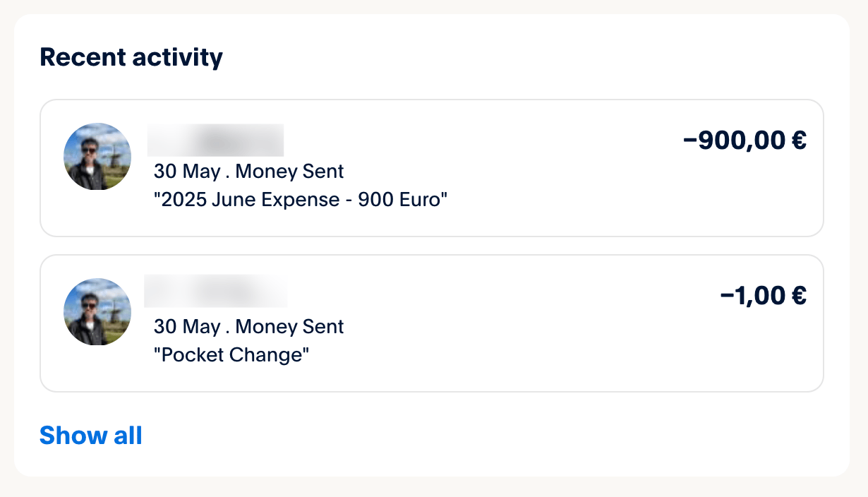Click the "Pocket Change" note text
Viewport: 868px width, 497px height.
231,354
